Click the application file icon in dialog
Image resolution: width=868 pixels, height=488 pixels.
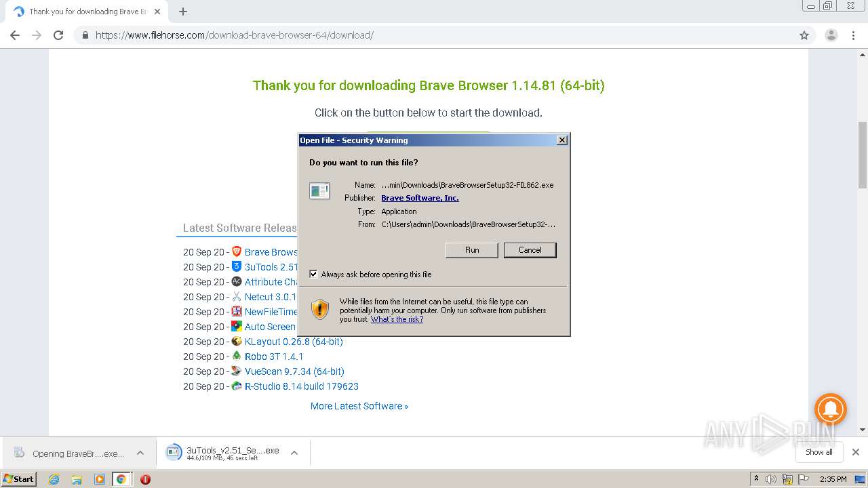pyautogui.click(x=319, y=191)
